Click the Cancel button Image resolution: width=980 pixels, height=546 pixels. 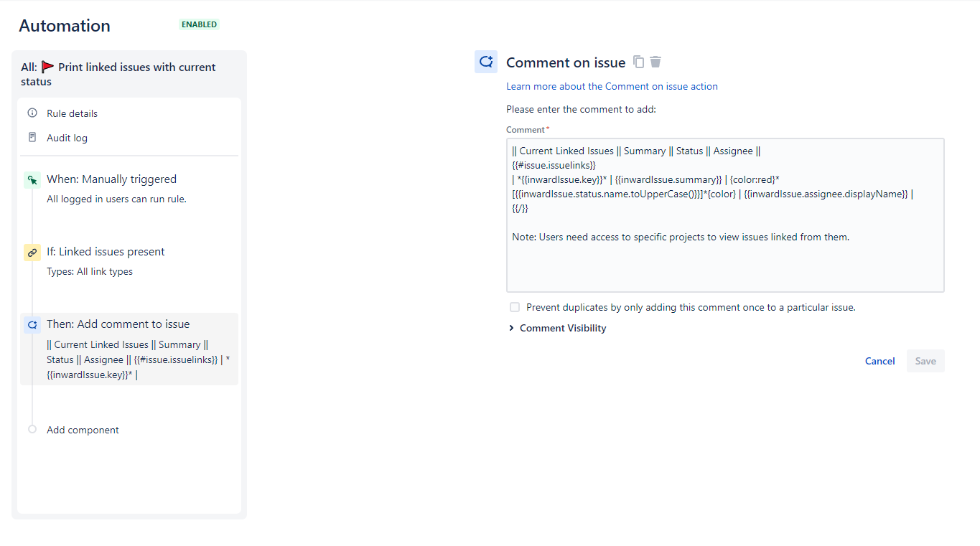tap(879, 361)
